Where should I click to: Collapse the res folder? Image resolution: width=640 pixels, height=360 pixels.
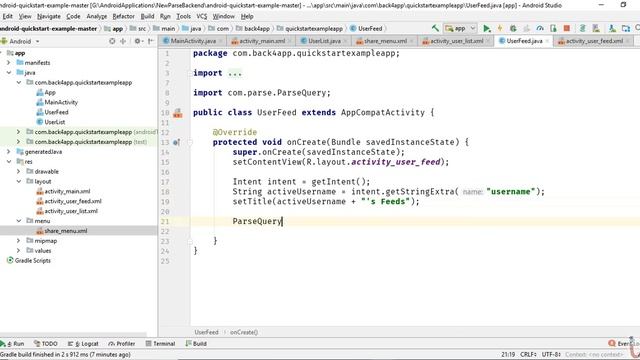click(x=9, y=162)
